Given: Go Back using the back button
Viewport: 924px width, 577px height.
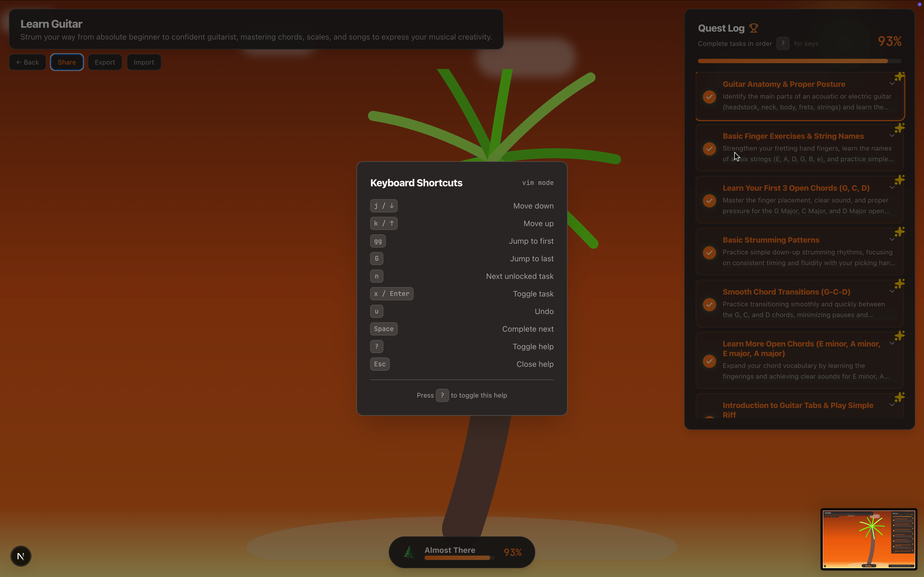Looking at the screenshot, I should point(28,62).
